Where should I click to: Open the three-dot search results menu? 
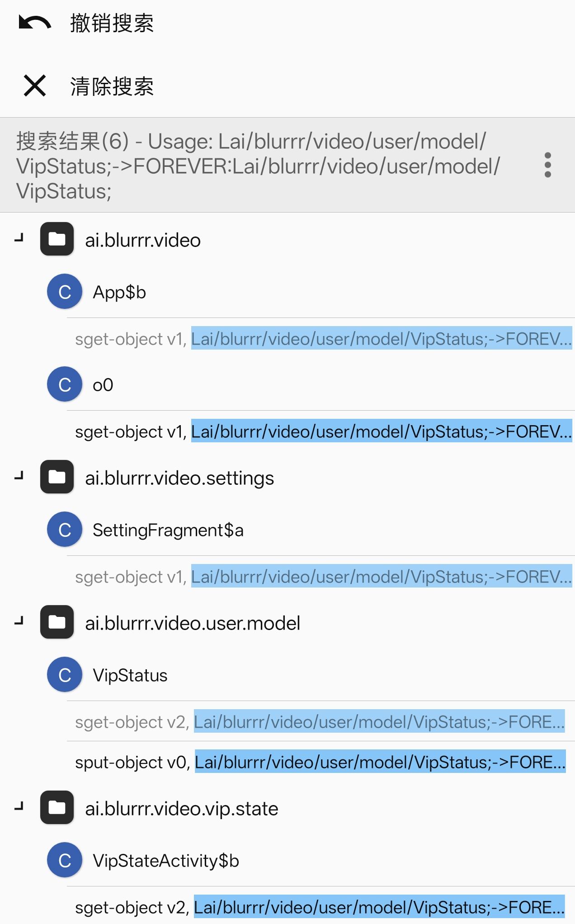click(x=547, y=165)
